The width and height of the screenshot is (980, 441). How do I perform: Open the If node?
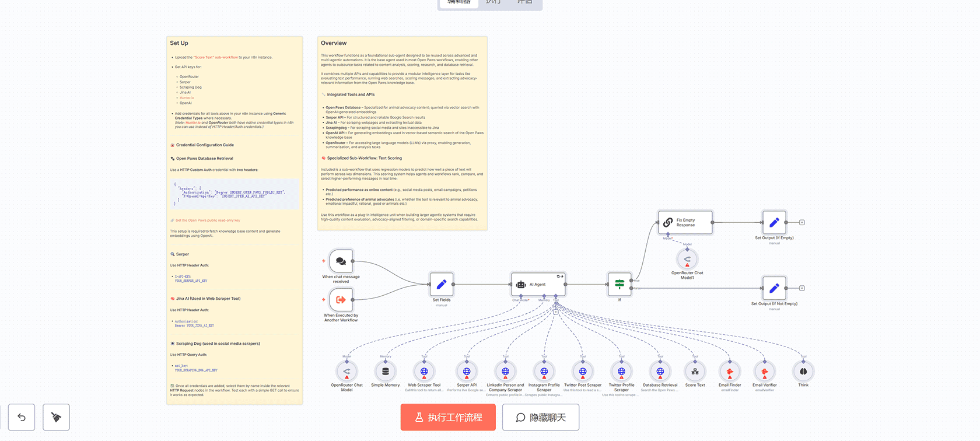point(619,285)
